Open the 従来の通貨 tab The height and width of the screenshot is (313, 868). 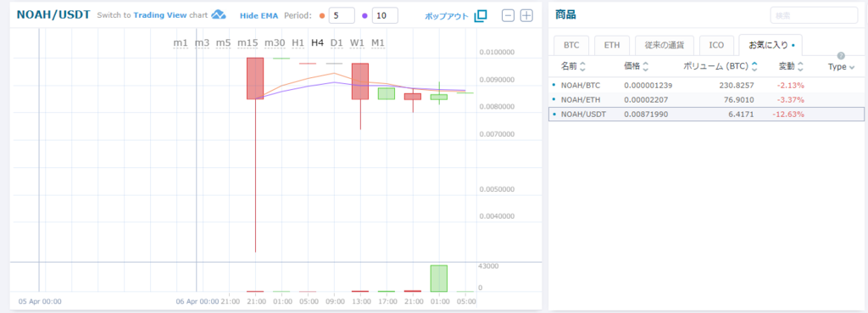coord(664,46)
